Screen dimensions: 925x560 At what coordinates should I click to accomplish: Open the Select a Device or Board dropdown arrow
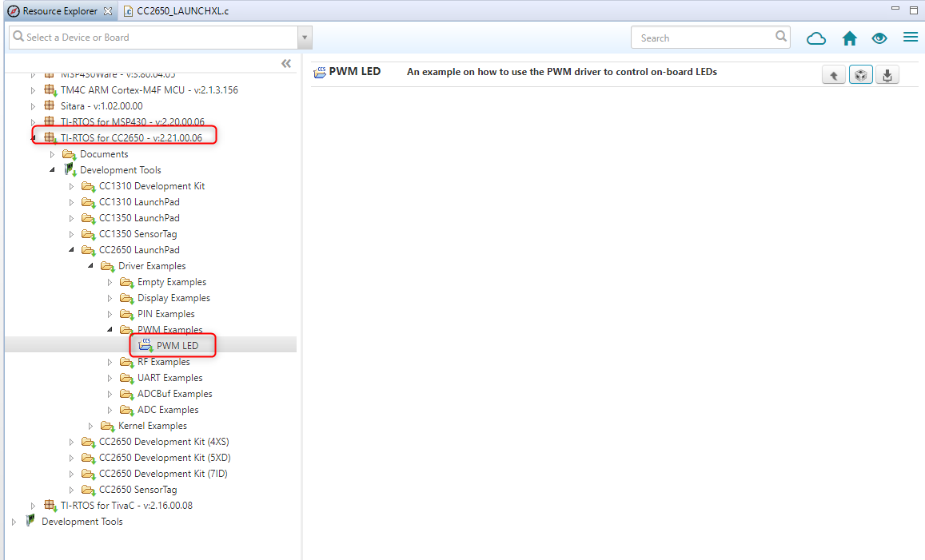pos(305,37)
